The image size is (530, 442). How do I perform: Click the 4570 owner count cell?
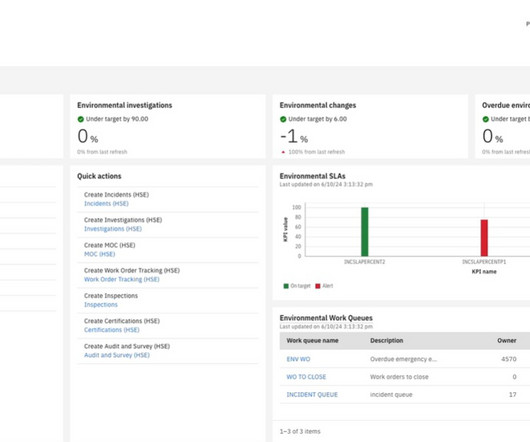[509, 359]
